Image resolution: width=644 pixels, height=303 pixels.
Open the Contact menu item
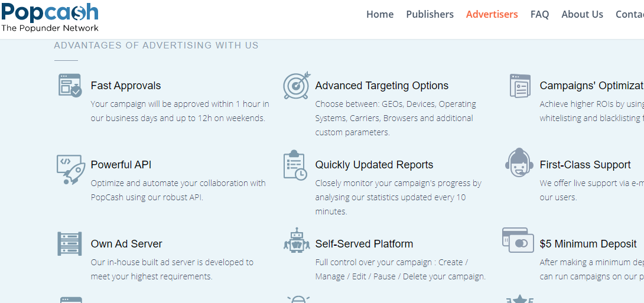click(x=630, y=14)
